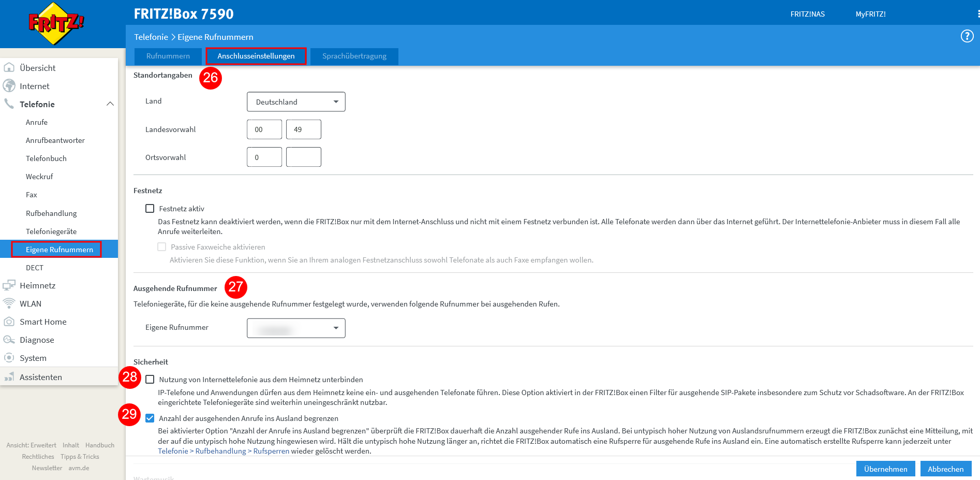Click the System icon
980x480 pixels.
point(9,357)
